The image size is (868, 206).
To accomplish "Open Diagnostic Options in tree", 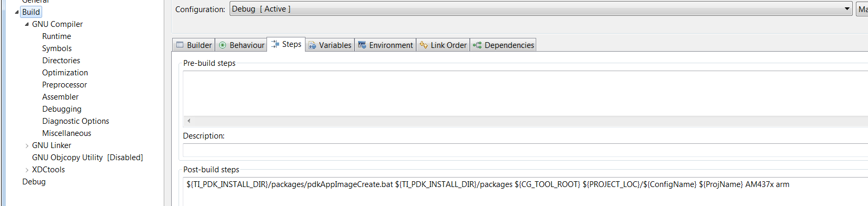I will pos(75,121).
